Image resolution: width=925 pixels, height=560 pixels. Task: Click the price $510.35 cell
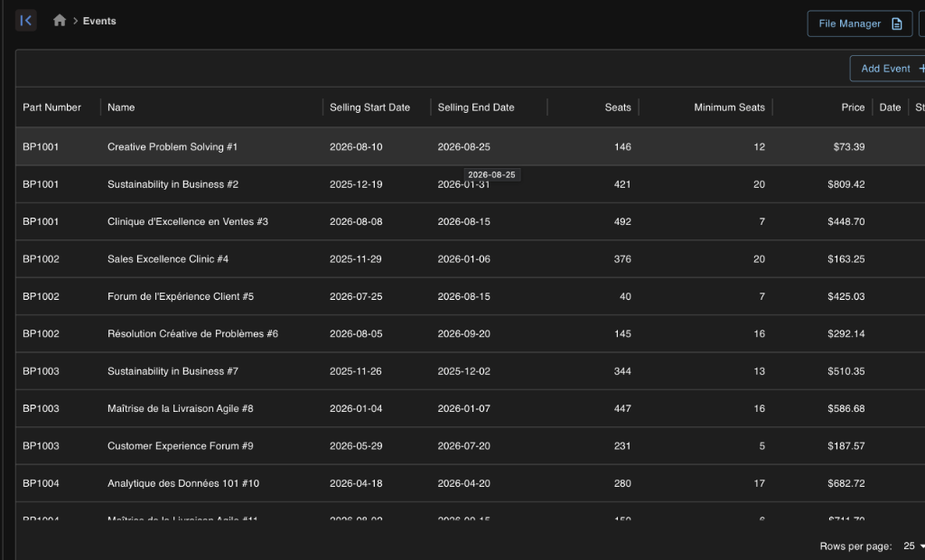pyautogui.click(x=846, y=371)
